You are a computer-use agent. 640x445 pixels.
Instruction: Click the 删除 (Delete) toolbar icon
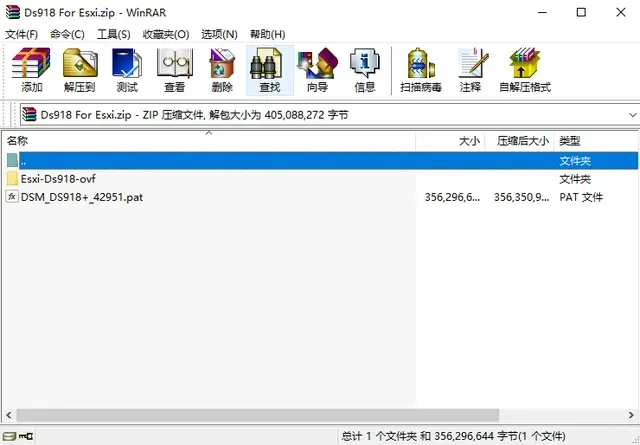pos(222,63)
